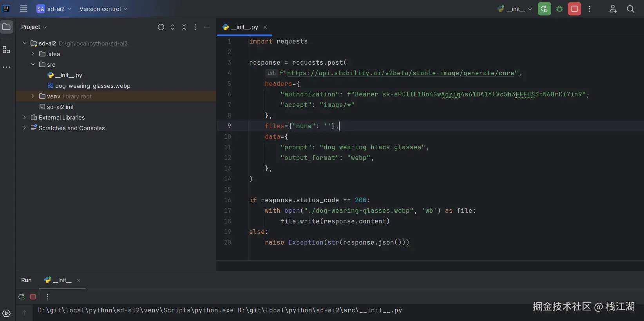Open the More Actions menu beside the top Stop button
Image resolution: width=644 pixels, height=321 pixels.
(590, 9)
